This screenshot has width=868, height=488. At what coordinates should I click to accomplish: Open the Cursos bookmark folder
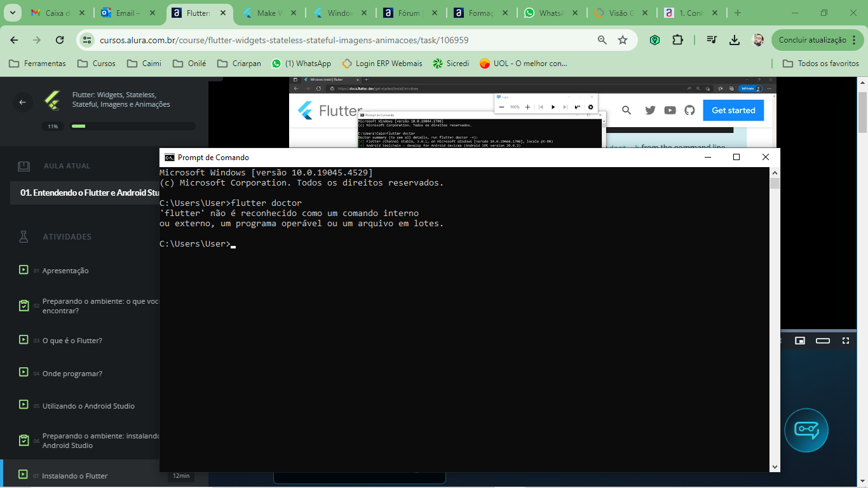(97, 64)
